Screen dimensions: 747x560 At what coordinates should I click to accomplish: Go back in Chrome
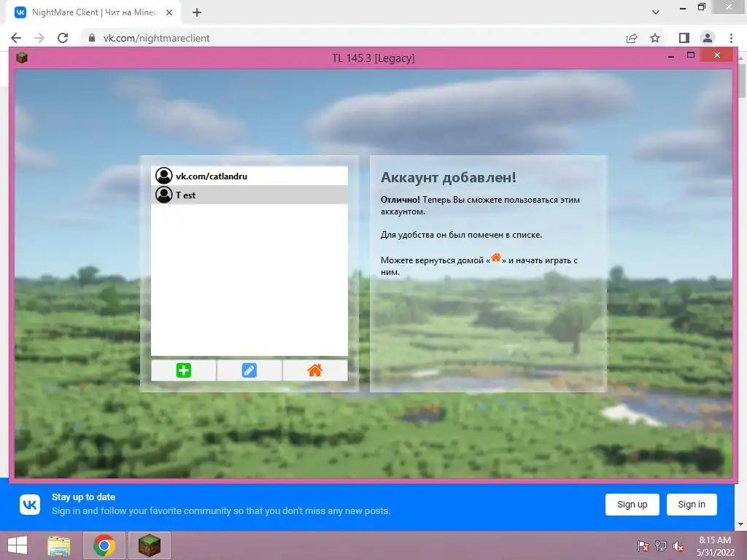coord(16,38)
